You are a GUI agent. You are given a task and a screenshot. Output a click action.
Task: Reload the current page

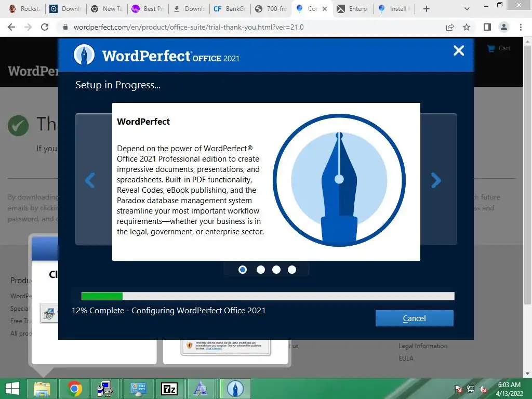click(45, 27)
